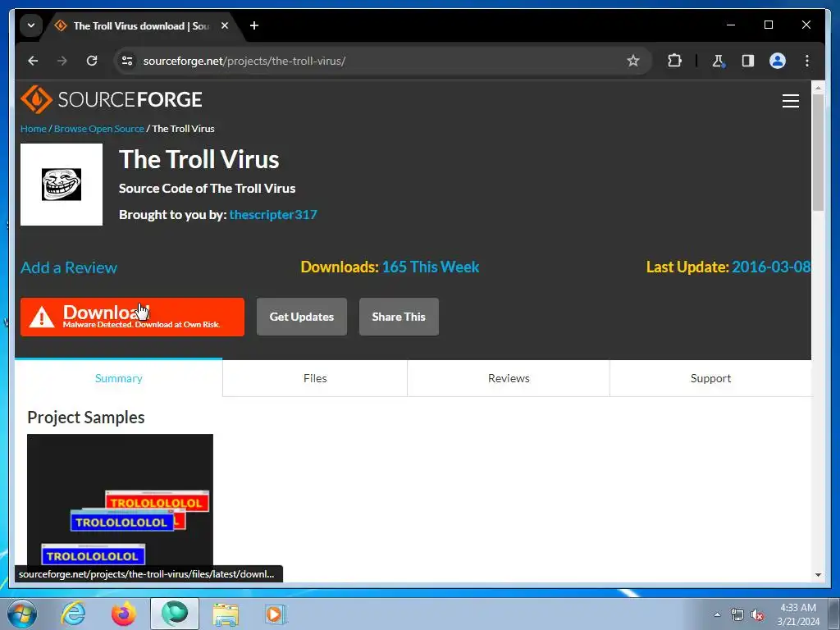The height and width of the screenshot is (630, 840).
Task: Open the taskbar clock showing 4:33 AM
Action: pos(798,614)
